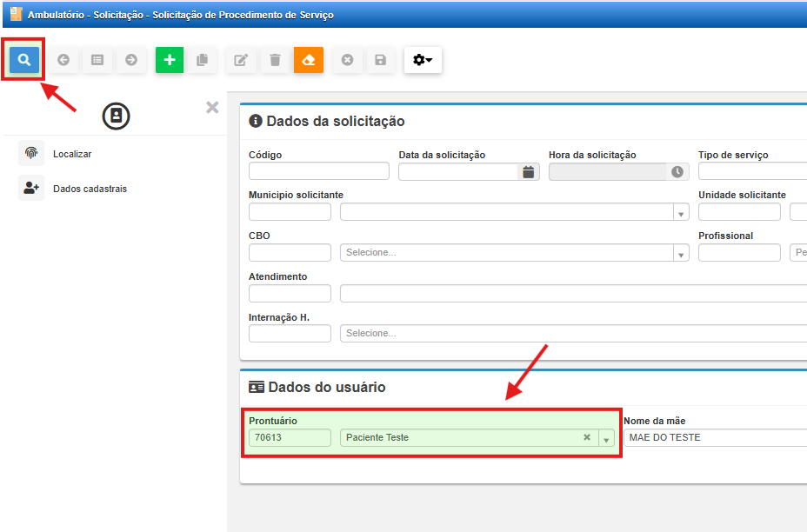Select Dados cadastrais in the side panel
Image resolution: width=807 pixels, height=532 pixels.
pos(89,189)
